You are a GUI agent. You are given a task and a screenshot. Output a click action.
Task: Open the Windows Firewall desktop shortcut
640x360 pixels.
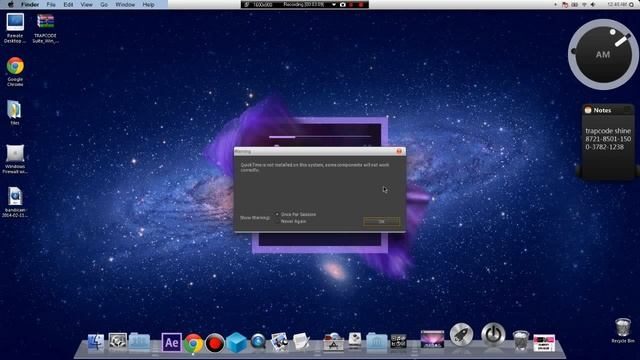point(15,159)
